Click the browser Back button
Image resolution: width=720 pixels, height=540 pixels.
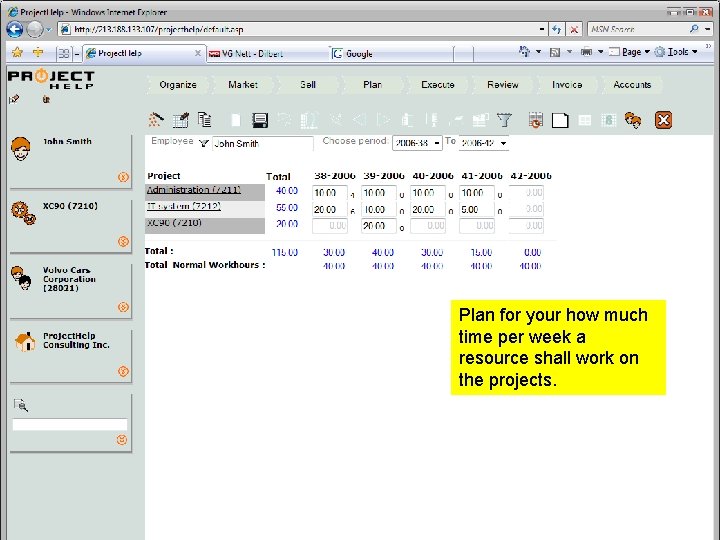coord(15,29)
